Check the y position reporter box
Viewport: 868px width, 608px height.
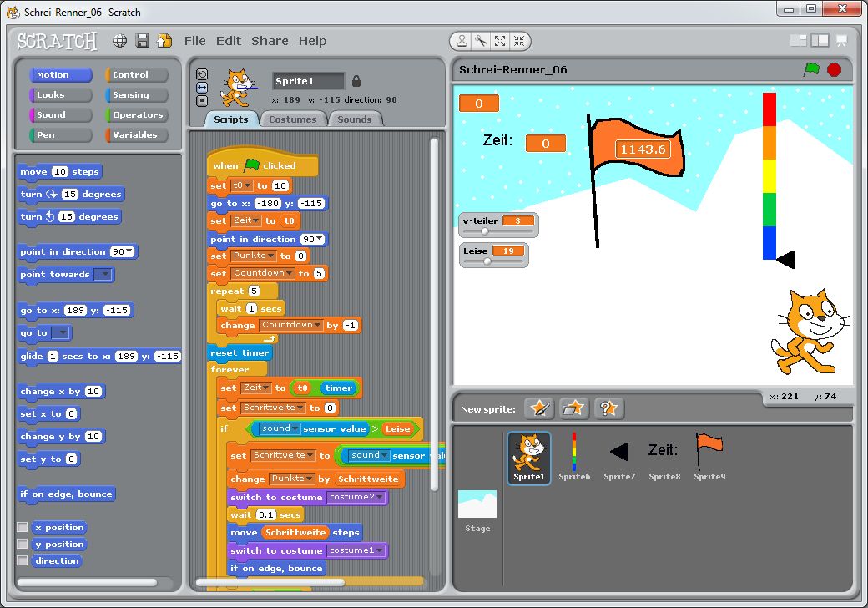pyautogui.click(x=23, y=545)
